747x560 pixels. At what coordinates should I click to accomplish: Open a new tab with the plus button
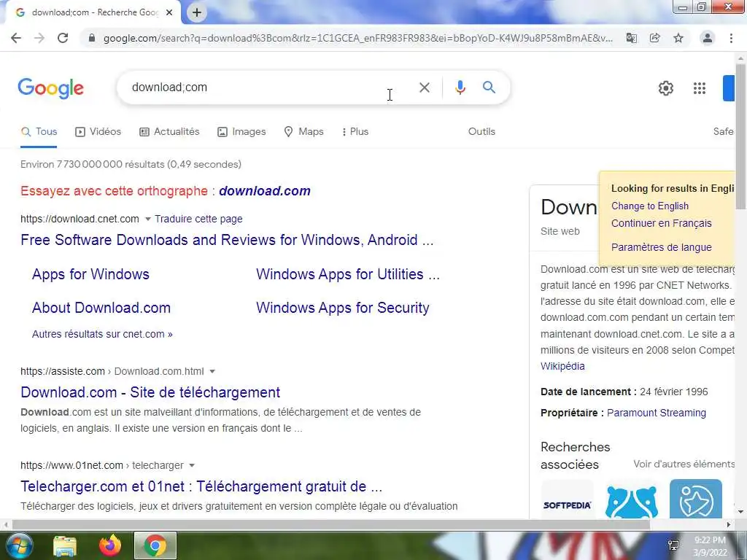pos(197,12)
